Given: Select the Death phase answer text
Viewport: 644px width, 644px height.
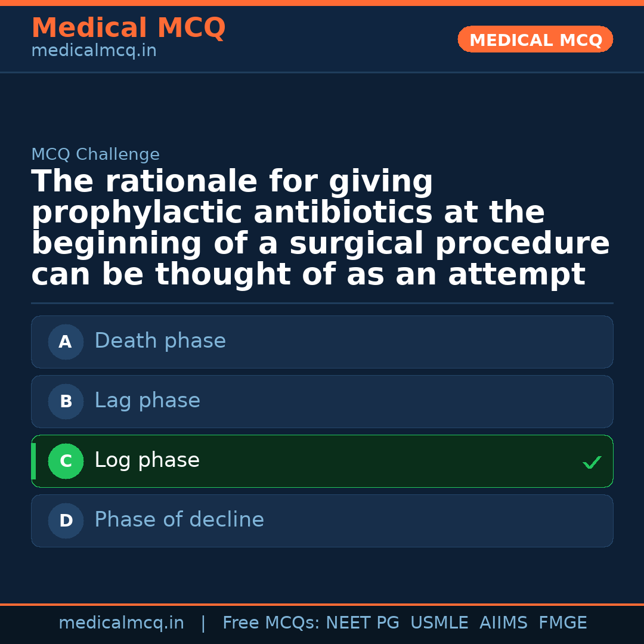Looking at the screenshot, I should coord(160,341).
